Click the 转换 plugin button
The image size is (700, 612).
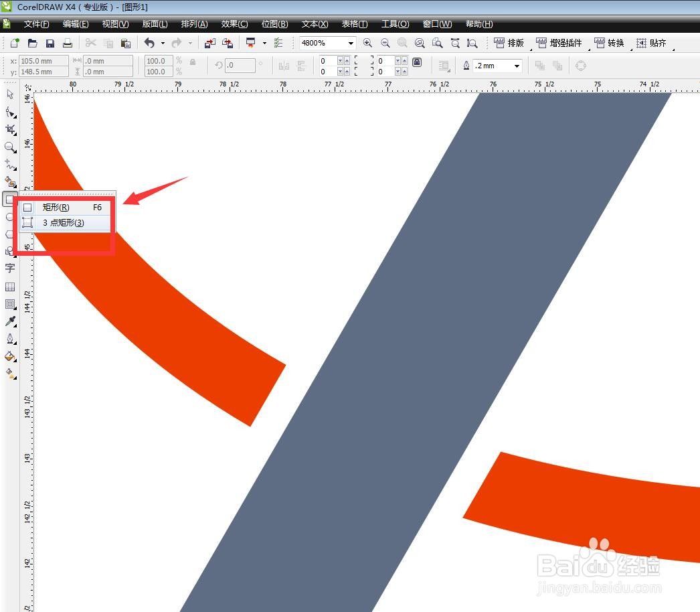coord(609,43)
